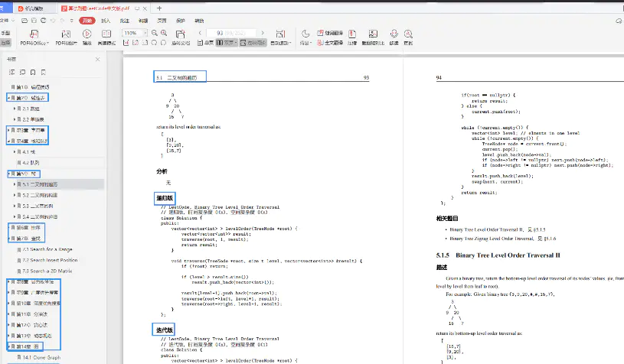
Task: Expand bookmark 4.1 tree arrow
Action: pos(15,152)
